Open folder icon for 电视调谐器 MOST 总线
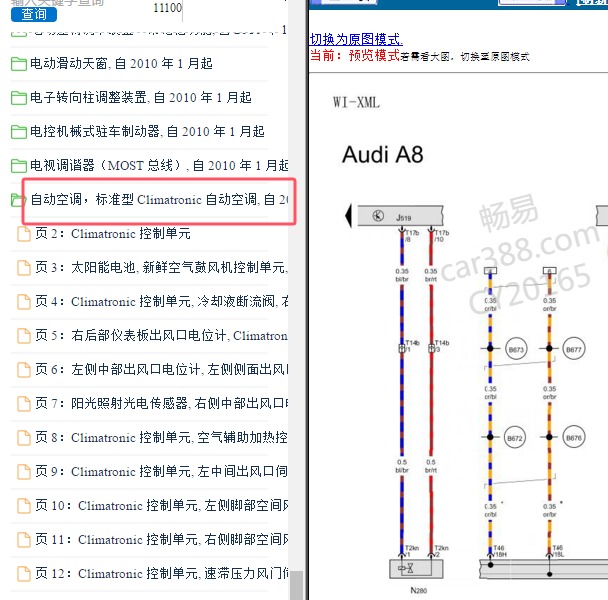 point(19,166)
